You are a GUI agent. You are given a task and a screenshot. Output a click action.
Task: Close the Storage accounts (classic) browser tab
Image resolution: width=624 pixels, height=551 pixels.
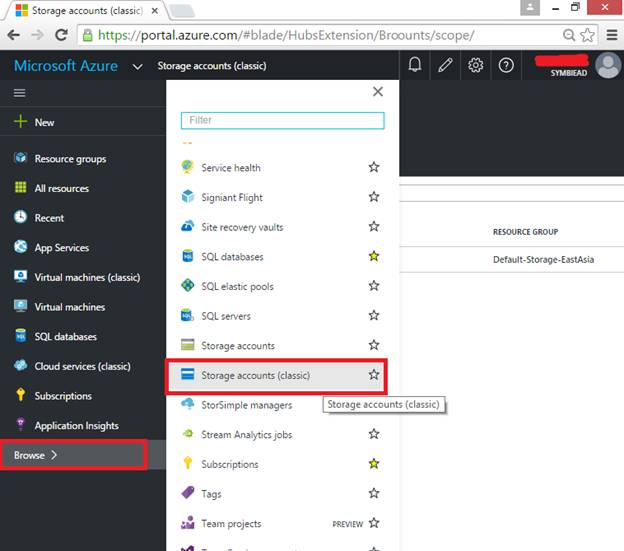(x=154, y=11)
